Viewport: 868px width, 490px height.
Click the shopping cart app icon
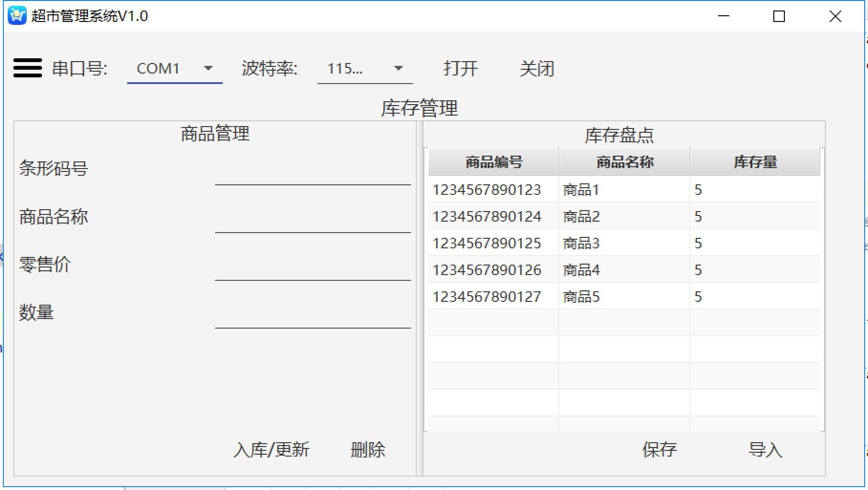point(17,16)
